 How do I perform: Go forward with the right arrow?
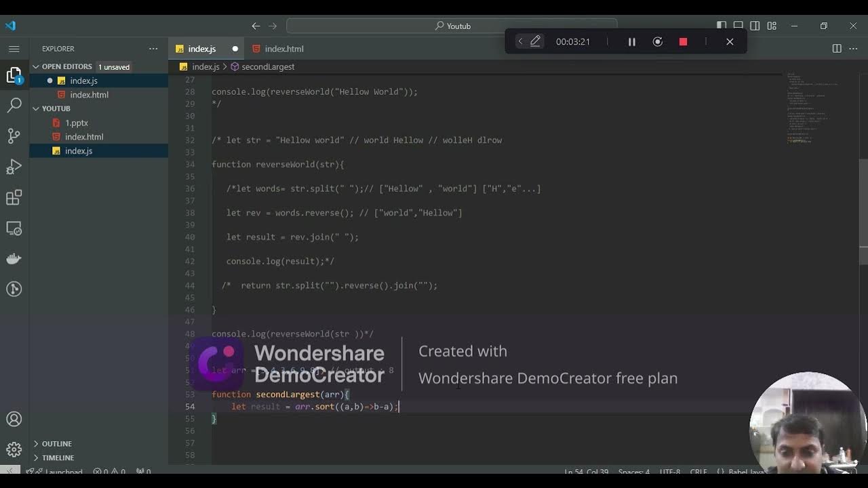pos(273,26)
